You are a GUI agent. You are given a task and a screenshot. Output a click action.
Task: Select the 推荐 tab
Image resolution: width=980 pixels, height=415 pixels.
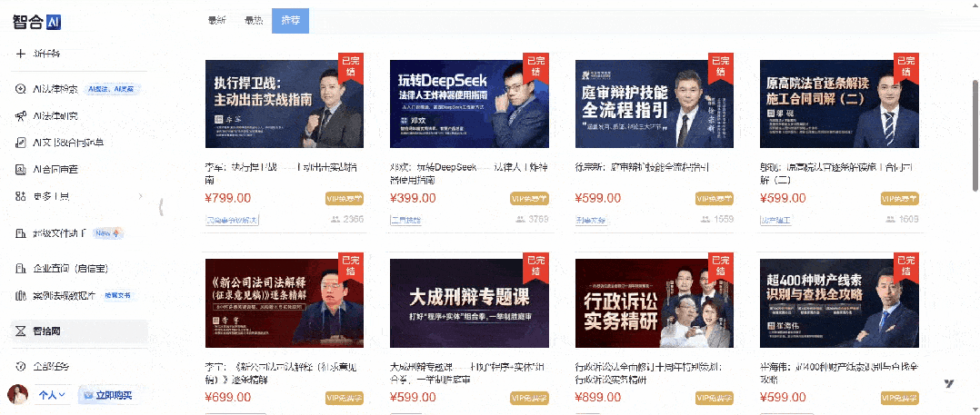pos(291,21)
